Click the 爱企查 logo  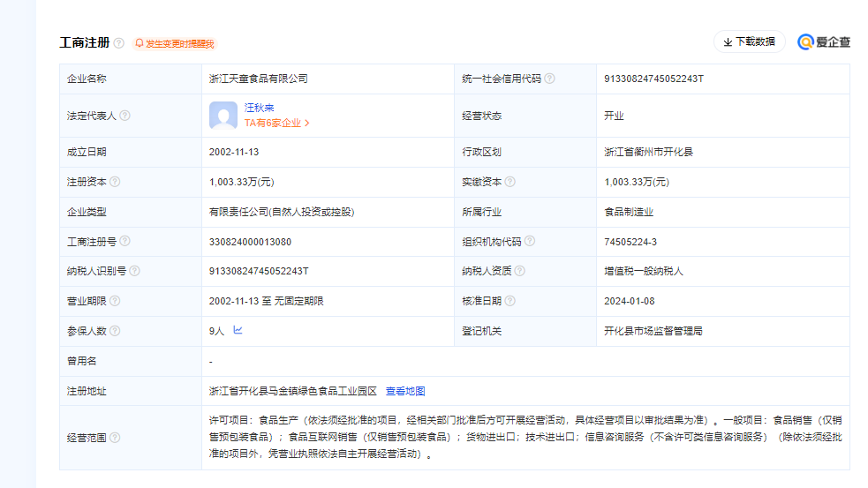click(x=824, y=42)
